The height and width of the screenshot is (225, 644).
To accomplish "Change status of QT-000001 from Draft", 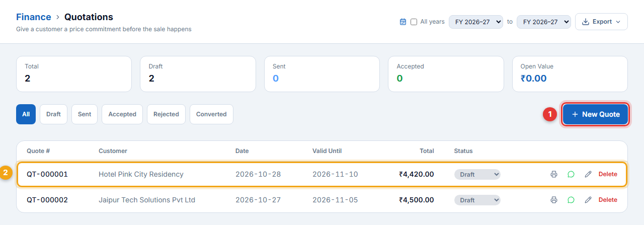I will click(477, 174).
